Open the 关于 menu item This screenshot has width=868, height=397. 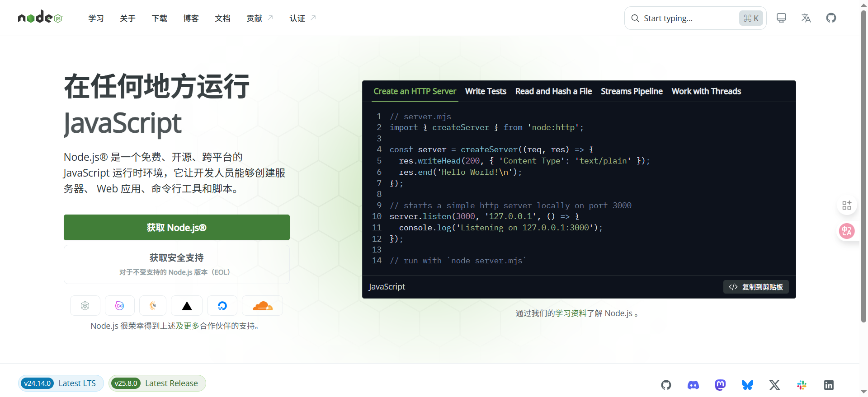coord(127,18)
